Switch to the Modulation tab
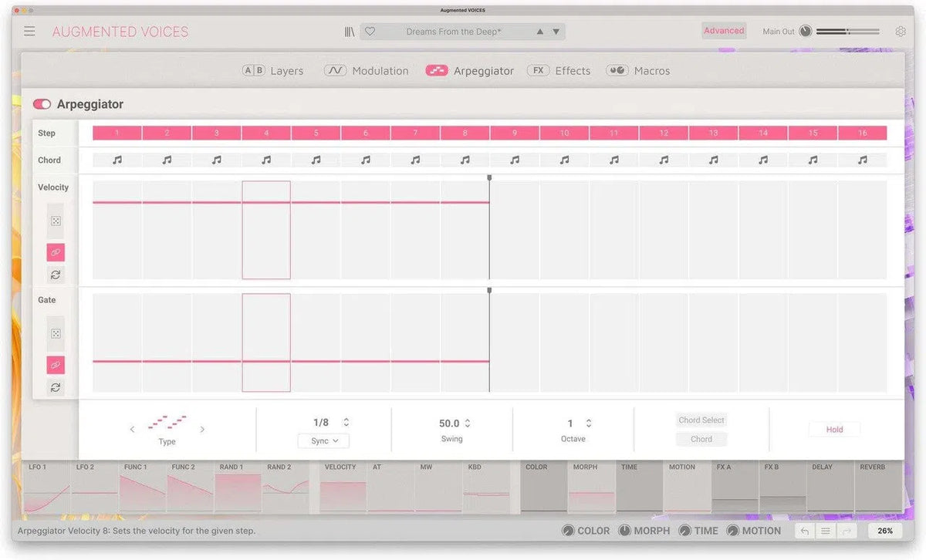Screen dimensions: 926x560 tap(367, 70)
